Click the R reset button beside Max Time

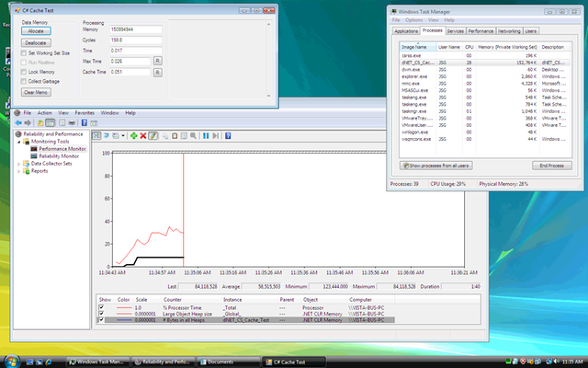coord(157,61)
